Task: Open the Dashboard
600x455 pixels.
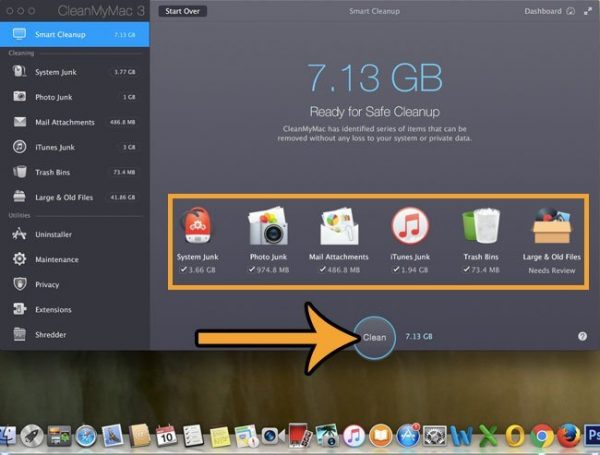Action: (549, 11)
